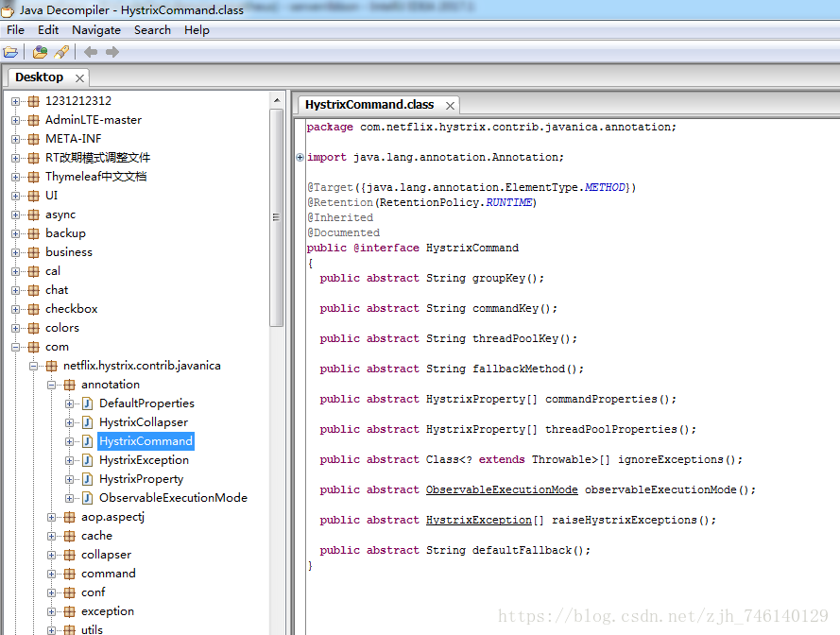
Task: Click the tree panel vertical scrollbar
Action: click(x=277, y=217)
